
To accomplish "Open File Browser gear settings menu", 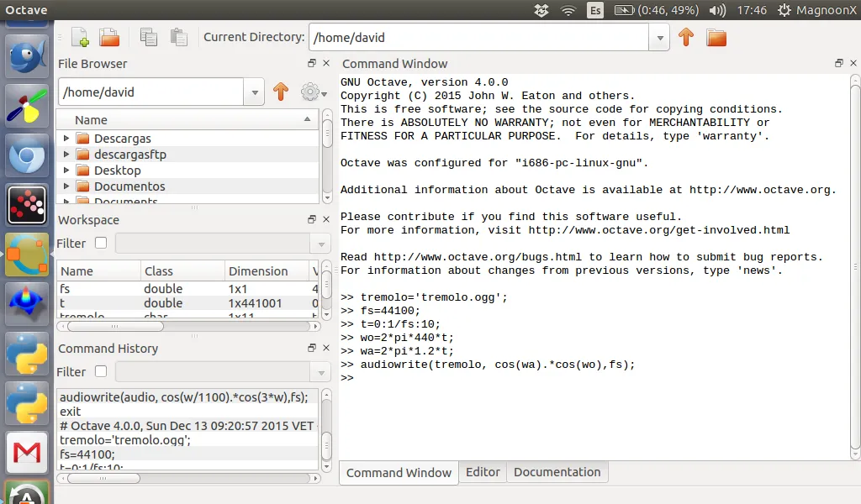I will 312,92.
